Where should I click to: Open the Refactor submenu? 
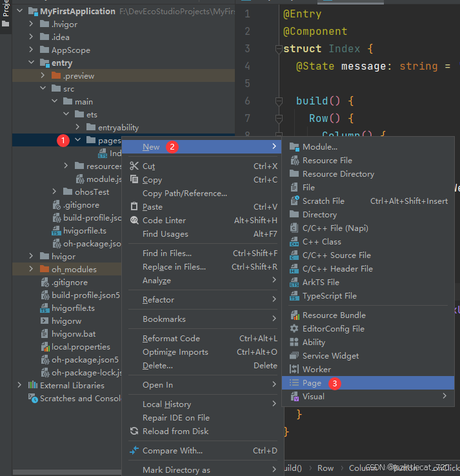(159, 300)
